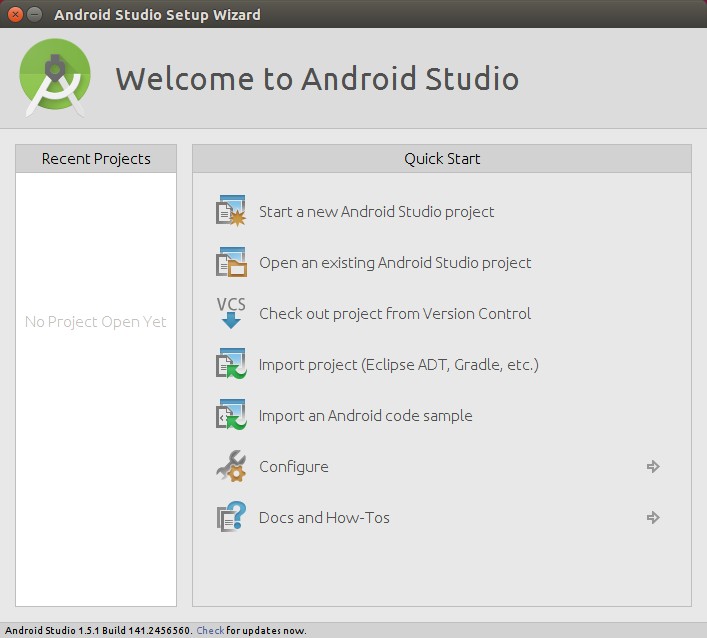Select Import project (Eclipse ADT, Gradle, etc.)
707x638 pixels.
pyautogui.click(x=399, y=364)
